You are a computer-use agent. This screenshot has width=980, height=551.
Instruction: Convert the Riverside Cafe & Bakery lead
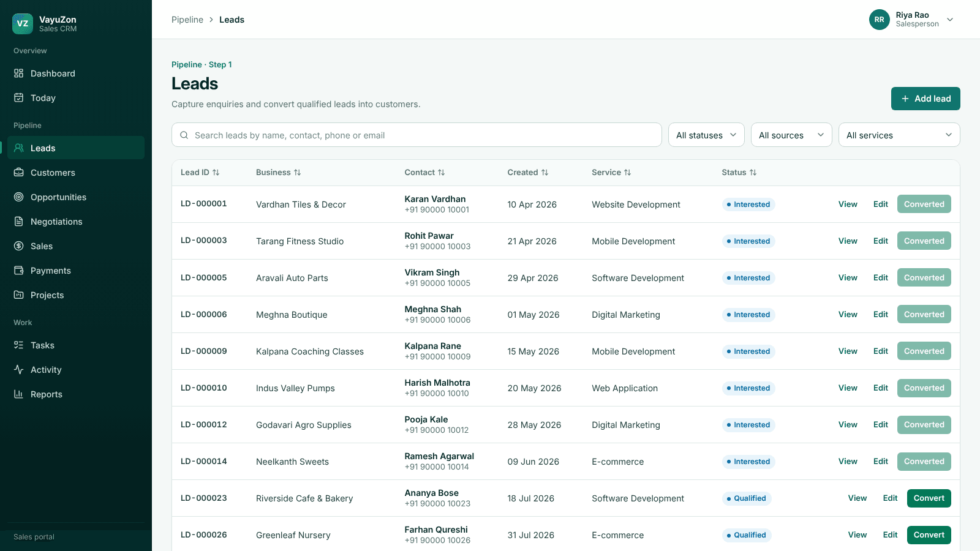click(929, 498)
